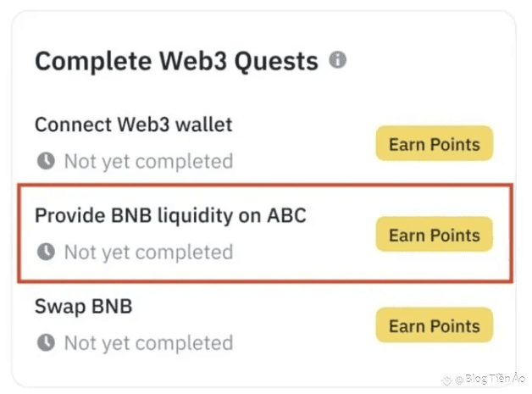The width and height of the screenshot is (532, 394).
Task: Open the Swap BNB quest title
Action: [84, 307]
